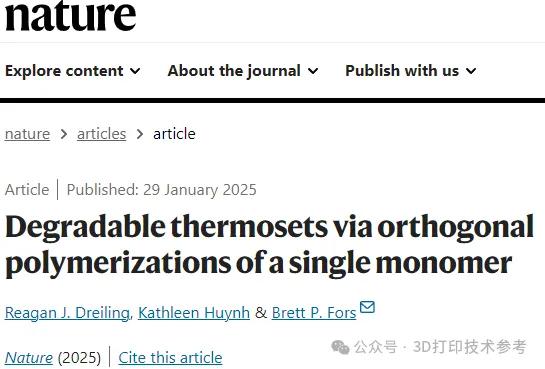
Task: Open the Explore content menu
Action: pos(73,71)
